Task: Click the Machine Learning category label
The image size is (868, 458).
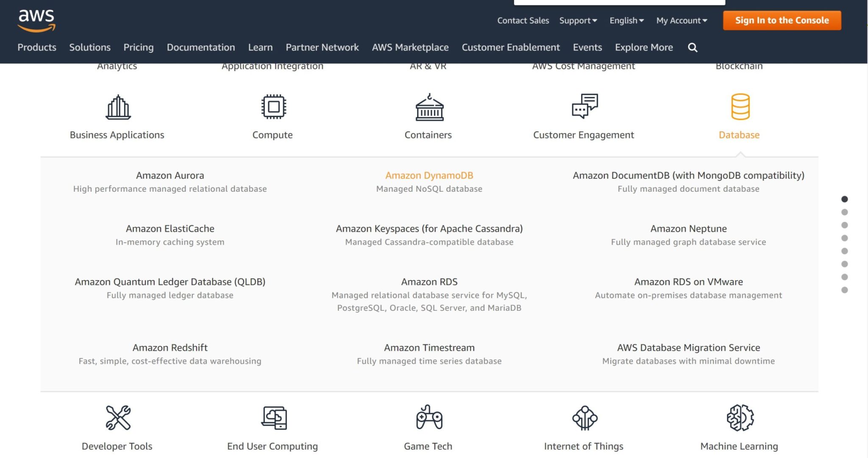Action: click(x=739, y=446)
